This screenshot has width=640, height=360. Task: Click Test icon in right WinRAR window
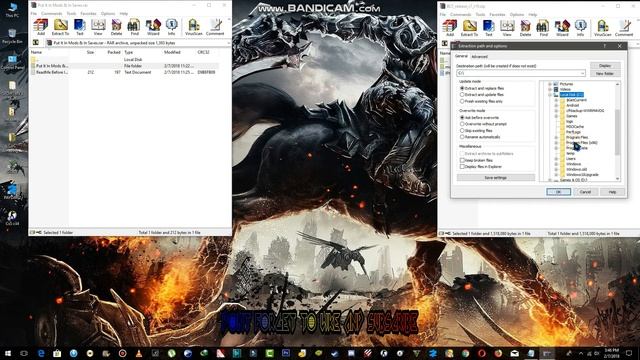pyautogui.click(x=489, y=28)
